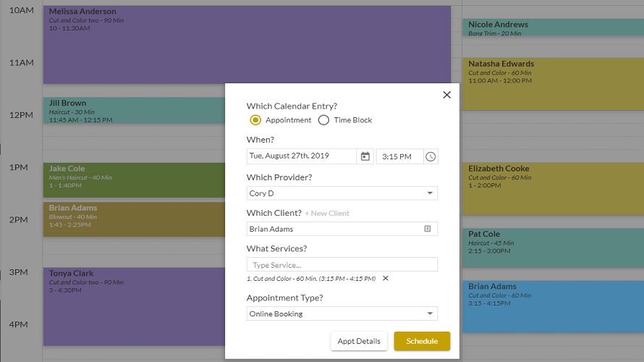Edit the Tue, August 27th date field

pos(302,156)
